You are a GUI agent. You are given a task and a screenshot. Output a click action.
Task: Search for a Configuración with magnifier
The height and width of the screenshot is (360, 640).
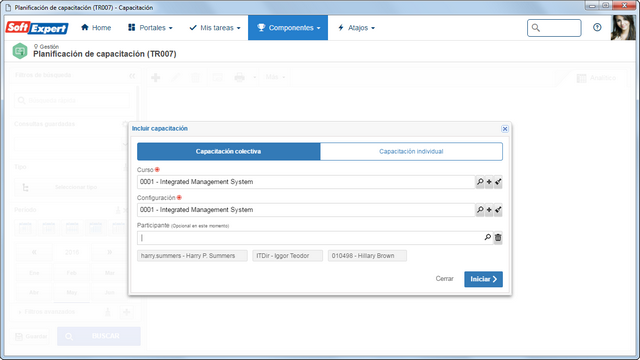pyautogui.click(x=480, y=210)
